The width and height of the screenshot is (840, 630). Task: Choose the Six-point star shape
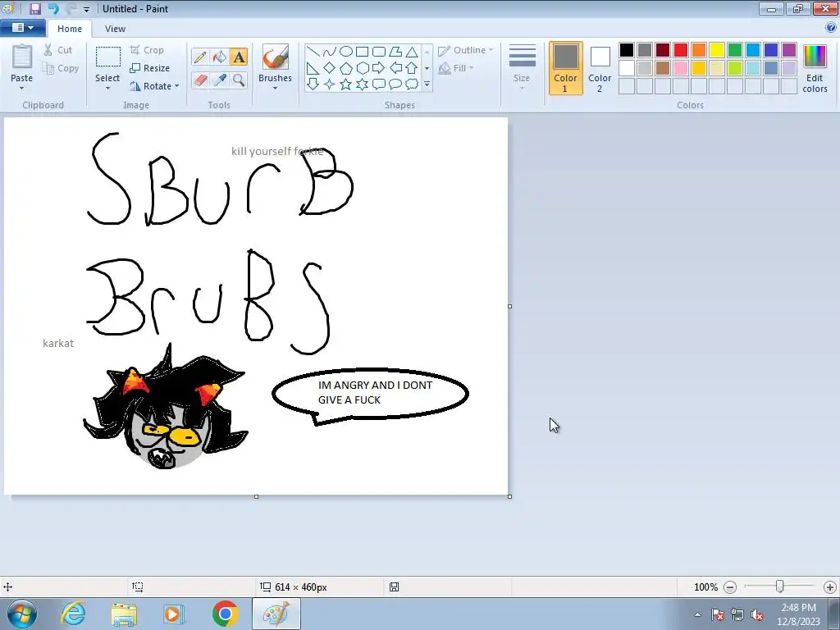pos(363,84)
